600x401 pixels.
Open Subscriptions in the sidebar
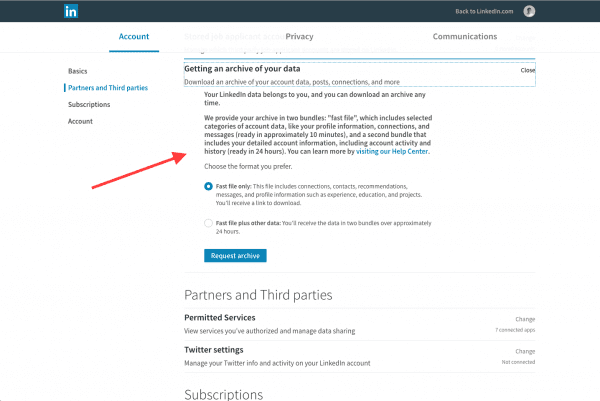[x=89, y=104]
